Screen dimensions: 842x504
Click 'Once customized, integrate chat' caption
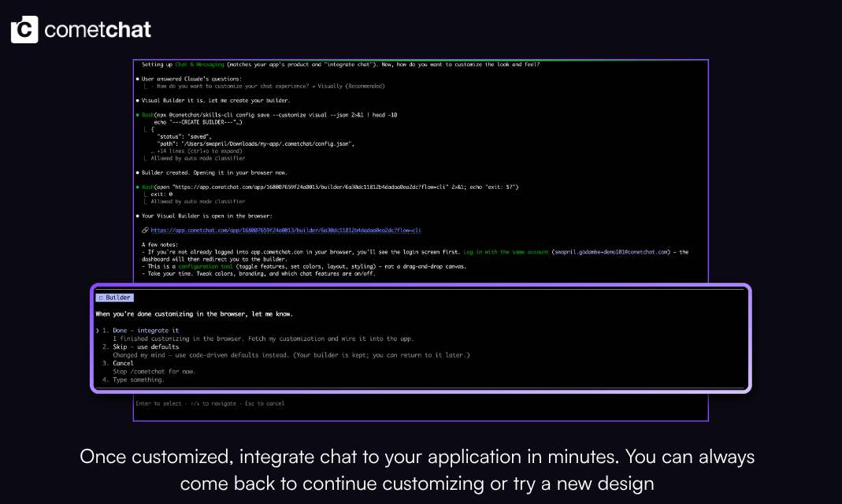[417, 470]
